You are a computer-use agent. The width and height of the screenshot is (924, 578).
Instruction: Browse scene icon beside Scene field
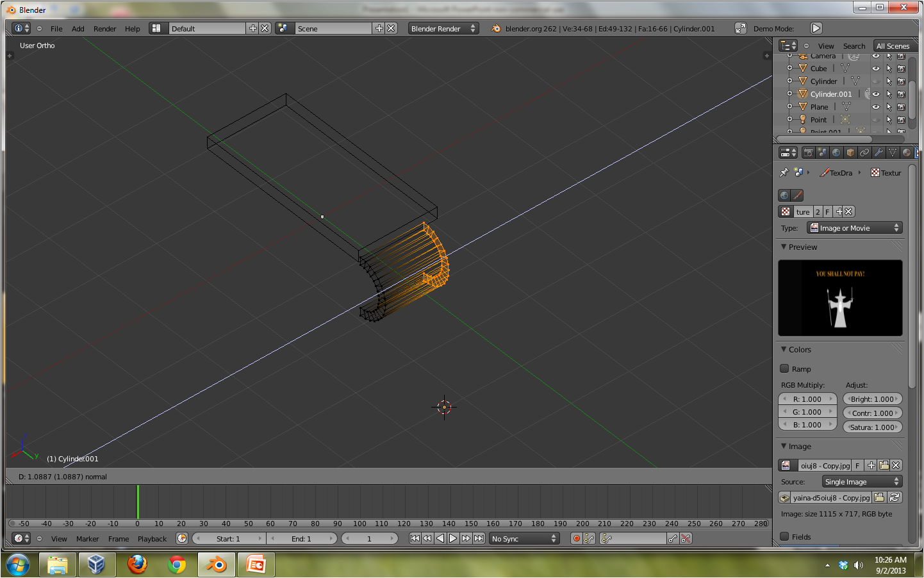pos(283,28)
